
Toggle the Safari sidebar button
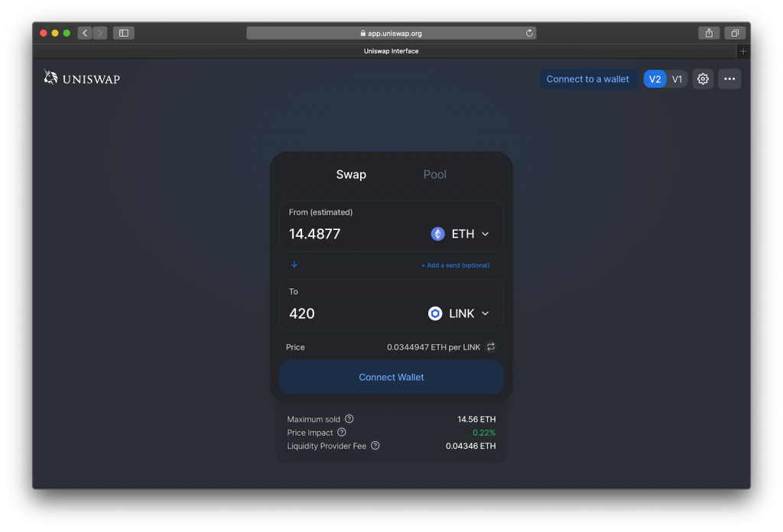click(124, 33)
